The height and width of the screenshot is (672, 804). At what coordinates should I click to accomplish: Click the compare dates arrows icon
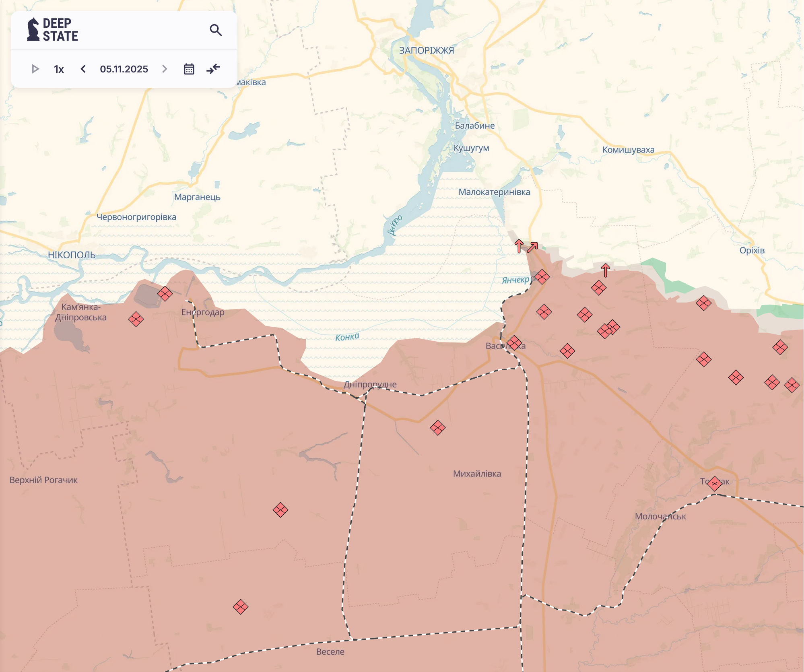pos(213,69)
